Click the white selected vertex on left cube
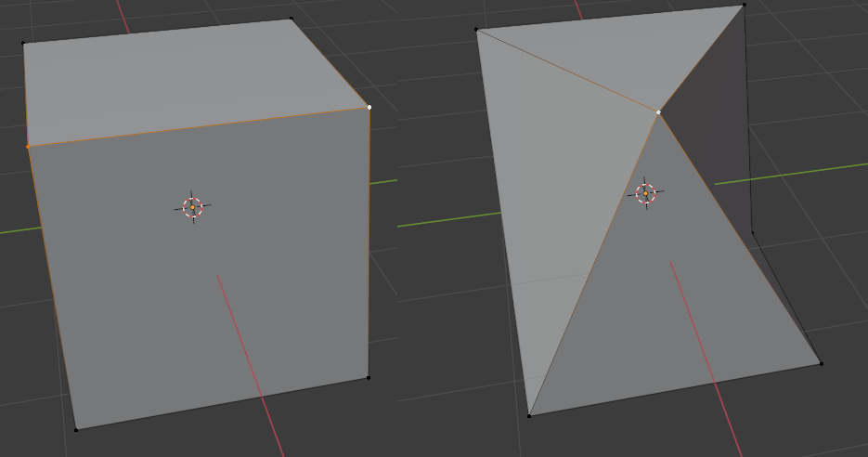This screenshot has width=868, height=457. [x=369, y=108]
